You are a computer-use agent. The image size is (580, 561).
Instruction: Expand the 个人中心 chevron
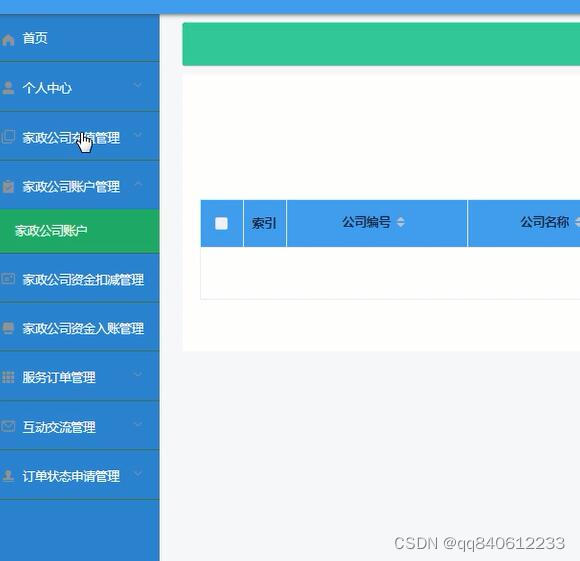138,85
